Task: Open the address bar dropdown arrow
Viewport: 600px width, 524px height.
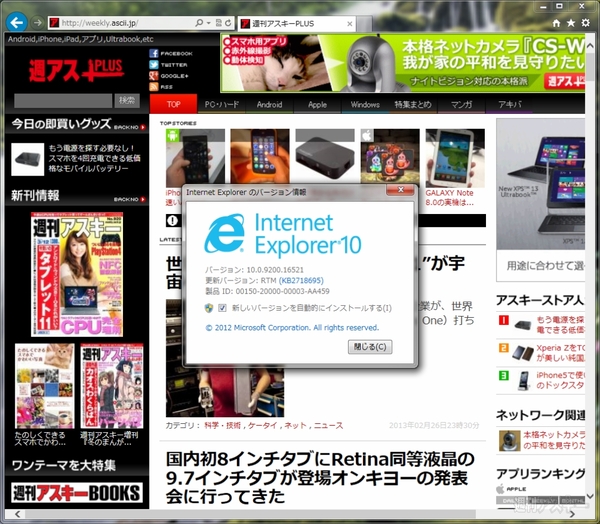Action: coord(209,23)
